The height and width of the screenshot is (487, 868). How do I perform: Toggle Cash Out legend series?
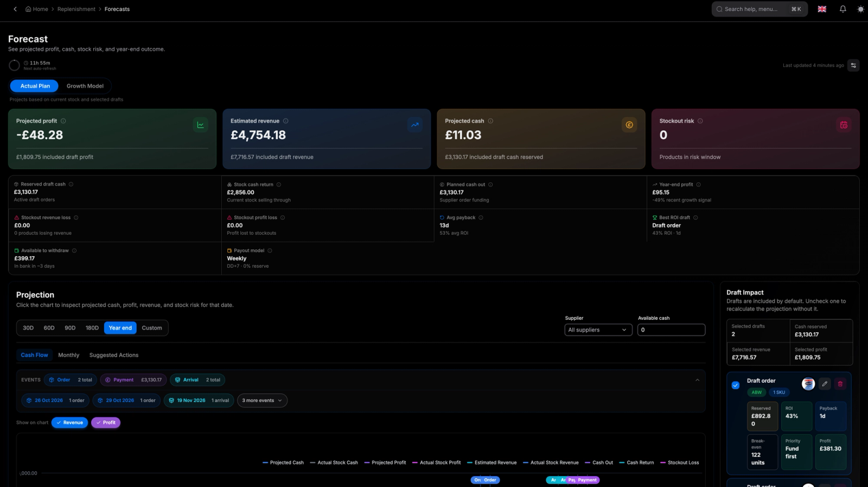tap(599, 463)
